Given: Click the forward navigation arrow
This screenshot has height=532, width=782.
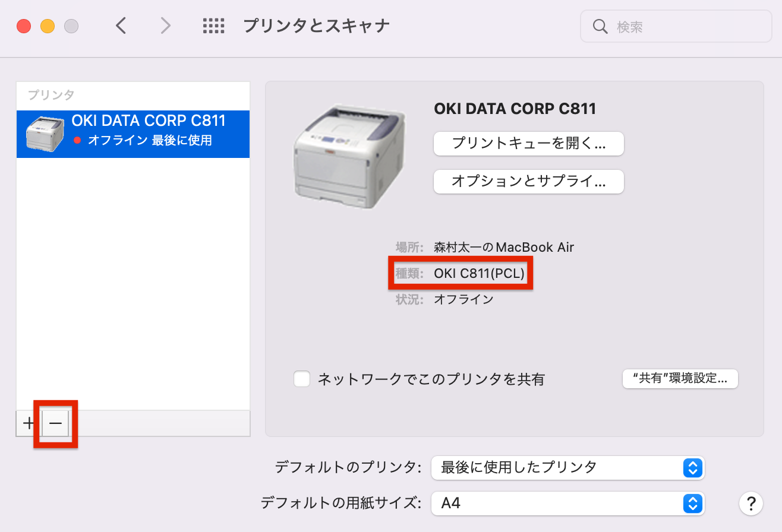Looking at the screenshot, I should [x=166, y=26].
